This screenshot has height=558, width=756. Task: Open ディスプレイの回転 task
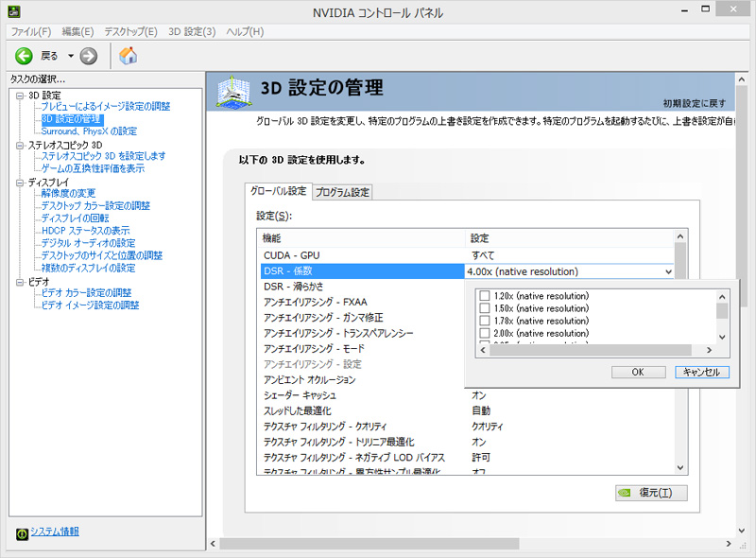pyautogui.click(x=76, y=218)
